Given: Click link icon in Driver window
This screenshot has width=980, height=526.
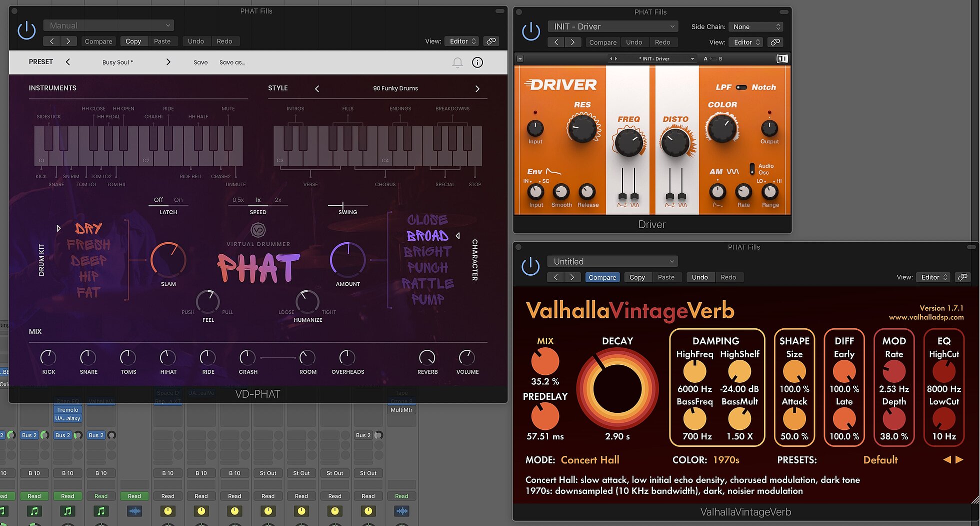Looking at the screenshot, I should pos(775,42).
